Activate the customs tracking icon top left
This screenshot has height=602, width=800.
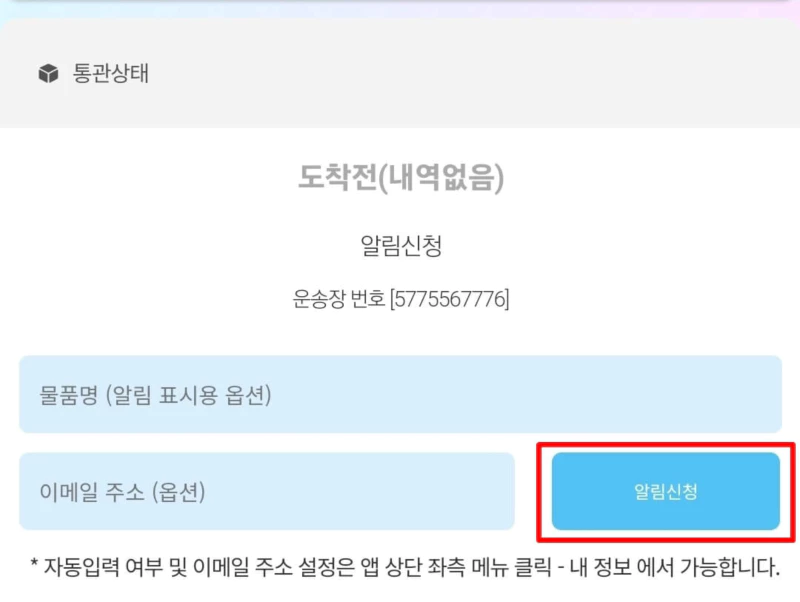click(47, 72)
